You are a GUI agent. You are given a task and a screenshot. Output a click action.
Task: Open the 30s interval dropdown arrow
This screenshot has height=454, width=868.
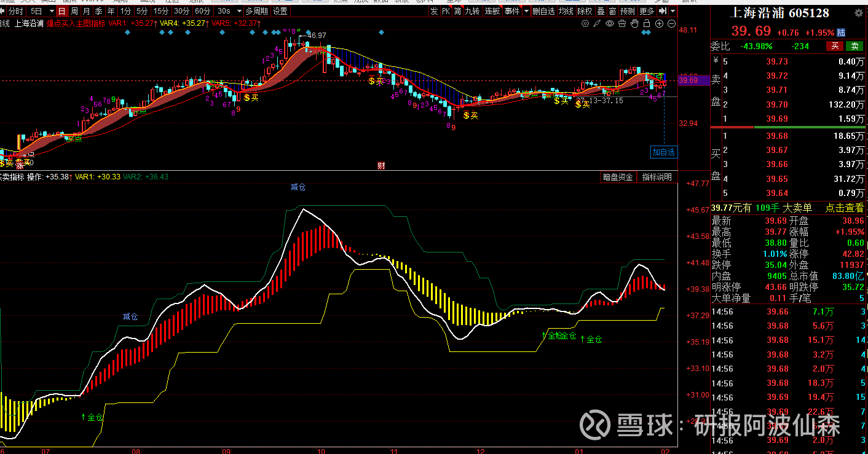click(237, 11)
